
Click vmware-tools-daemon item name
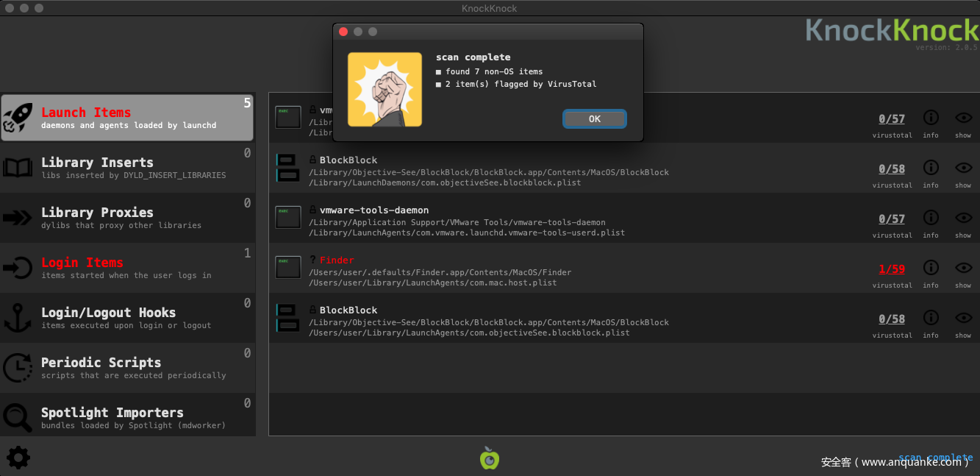coord(374,210)
